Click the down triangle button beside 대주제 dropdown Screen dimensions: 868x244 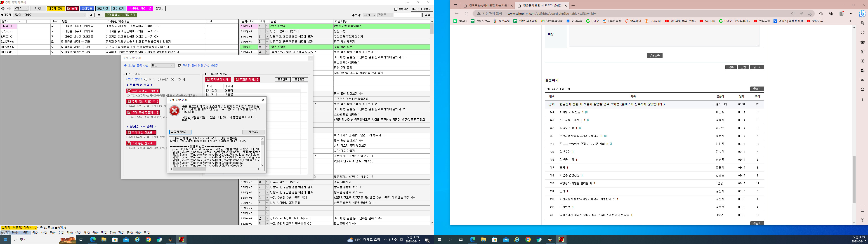99,15
